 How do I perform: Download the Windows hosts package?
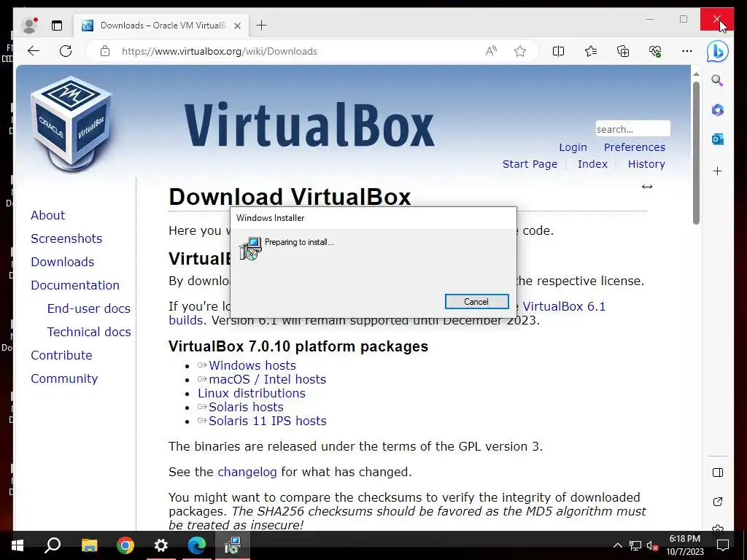pos(252,365)
